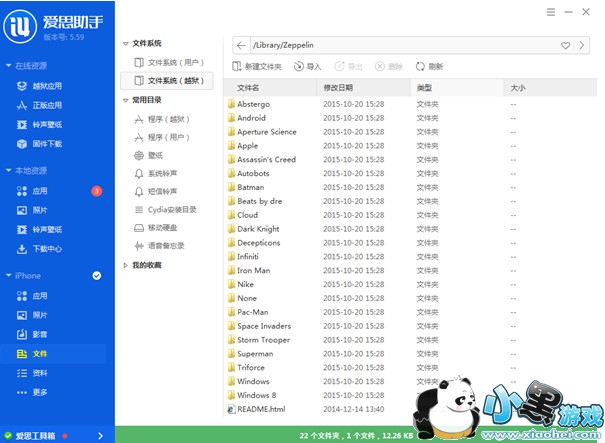Open 程序（用户）directory
Screen dimensions: 605x443
(x=162, y=137)
